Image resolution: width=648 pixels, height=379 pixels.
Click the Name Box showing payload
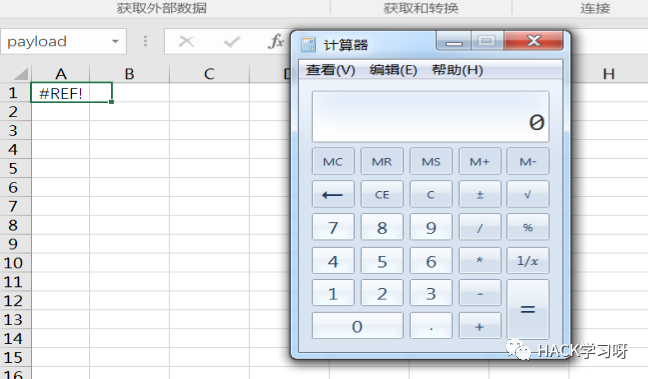pyautogui.click(x=63, y=41)
